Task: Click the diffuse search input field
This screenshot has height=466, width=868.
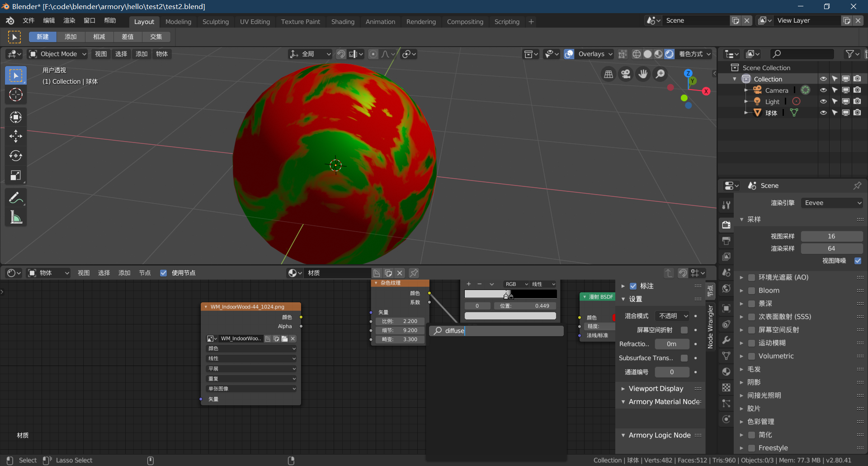Action: point(496,331)
